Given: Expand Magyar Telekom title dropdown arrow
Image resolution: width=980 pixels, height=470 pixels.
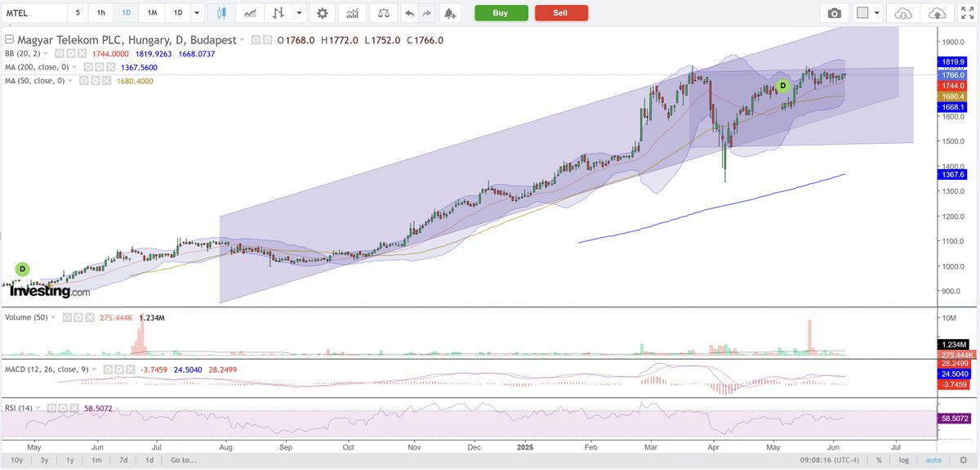Looking at the screenshot, I should click(242, 40).
